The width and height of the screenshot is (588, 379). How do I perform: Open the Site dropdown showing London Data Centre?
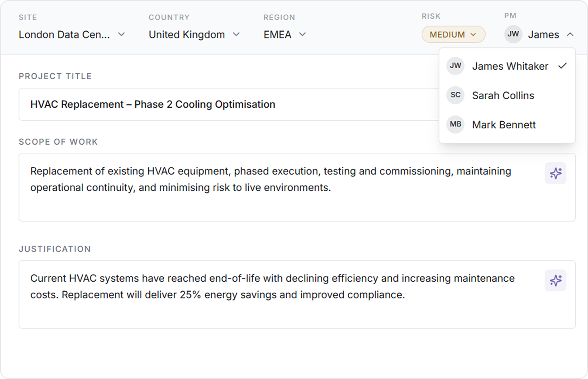click(x=71, y=34)
